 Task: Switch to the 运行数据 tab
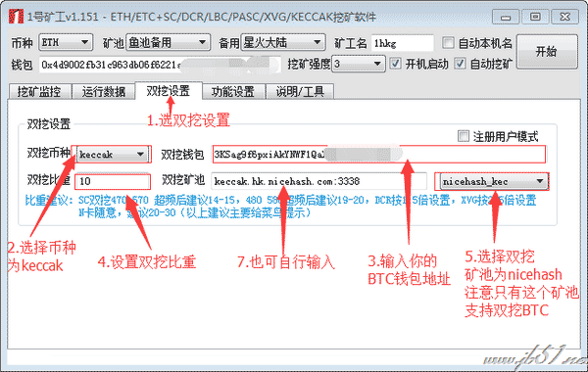pyautogui.click(x=103, y=92)
